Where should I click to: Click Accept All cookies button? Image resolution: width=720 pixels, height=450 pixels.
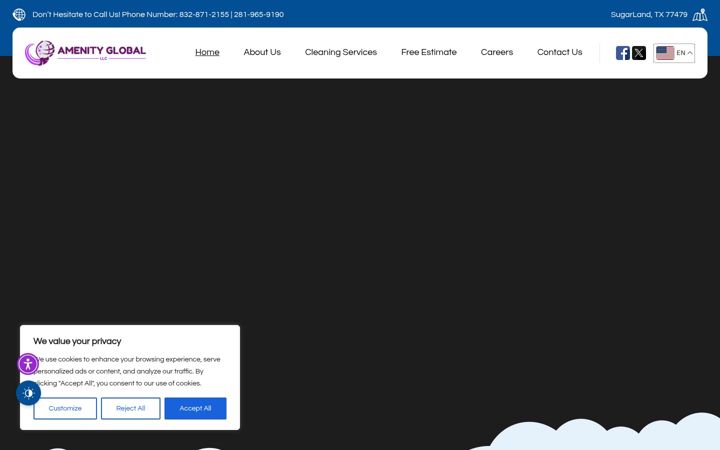195,408
